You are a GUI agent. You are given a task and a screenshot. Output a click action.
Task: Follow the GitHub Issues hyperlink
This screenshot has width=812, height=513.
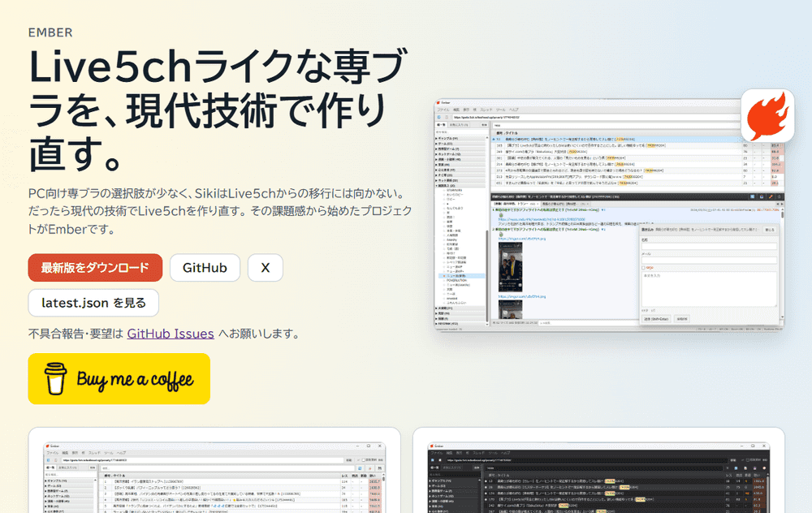[171, 334]
